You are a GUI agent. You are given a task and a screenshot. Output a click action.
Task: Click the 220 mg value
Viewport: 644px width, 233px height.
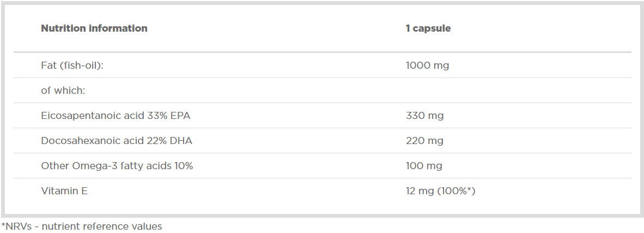tap(424, 141)
